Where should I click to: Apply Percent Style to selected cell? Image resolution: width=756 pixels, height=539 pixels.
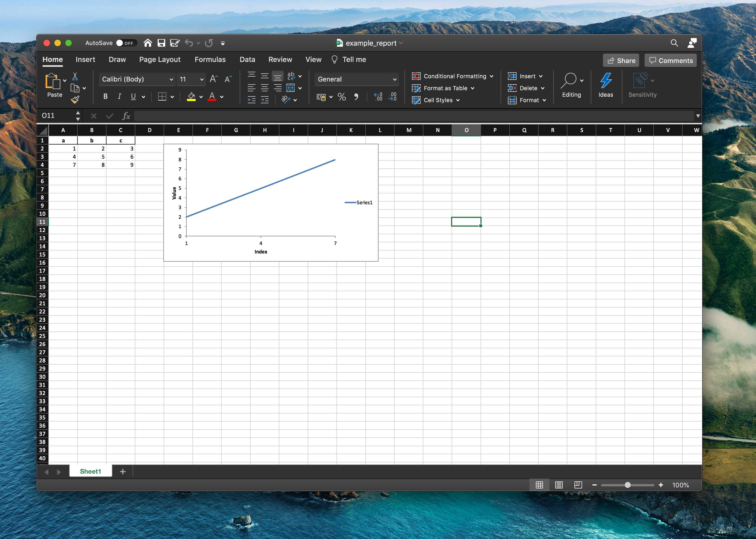342,97
